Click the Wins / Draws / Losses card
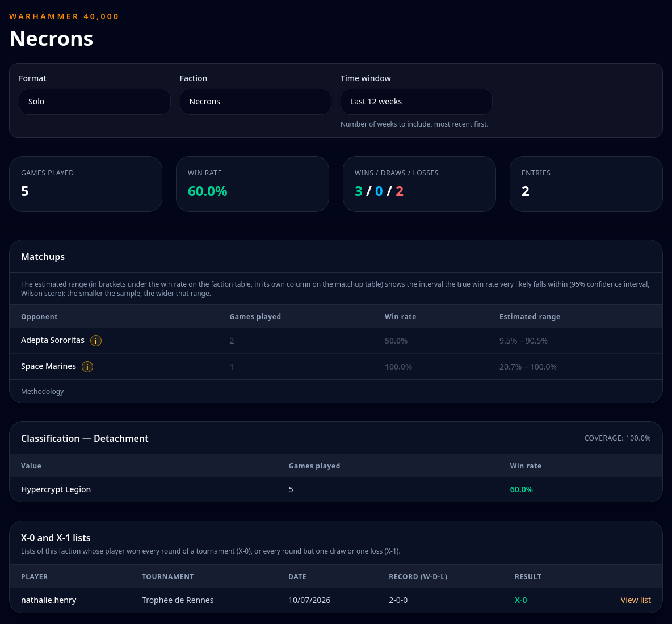This screenshot has height=624, width=672. (419, 184)
